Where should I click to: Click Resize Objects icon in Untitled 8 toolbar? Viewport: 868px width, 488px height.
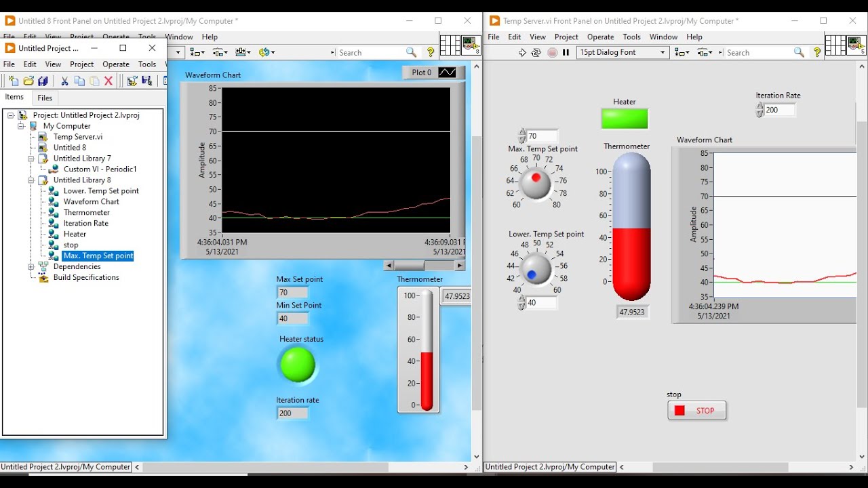pyautogui.click(x=243, y=52)
